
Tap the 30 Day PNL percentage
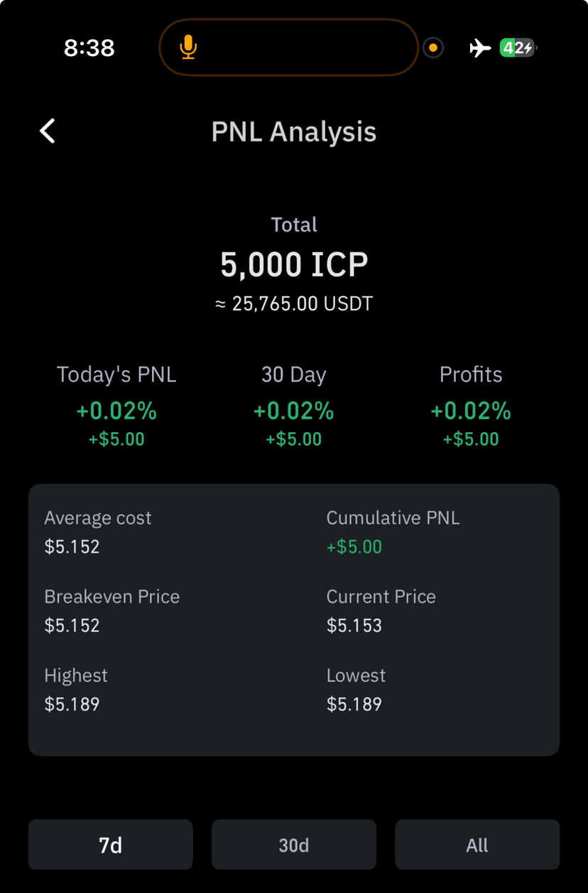294,411
